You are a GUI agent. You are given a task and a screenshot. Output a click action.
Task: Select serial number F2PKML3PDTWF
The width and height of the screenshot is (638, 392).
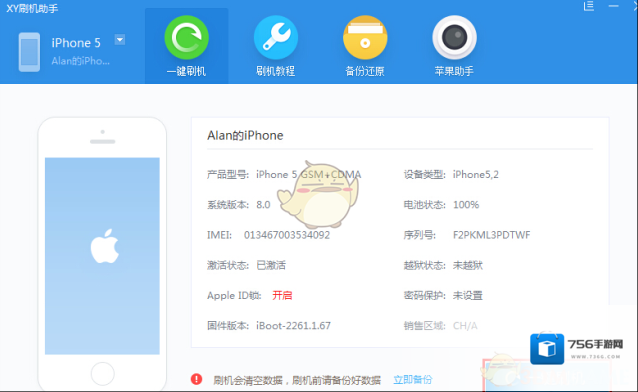tap(492, 235)
